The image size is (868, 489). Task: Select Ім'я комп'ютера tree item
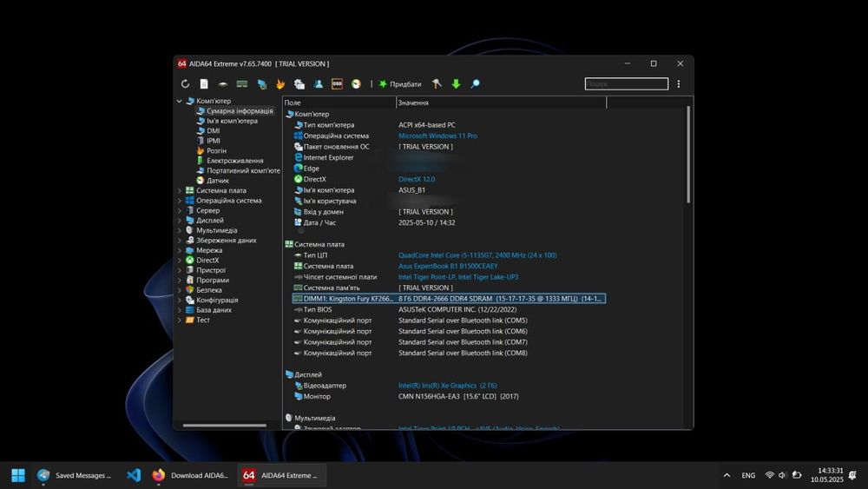click(x=232, y=121)
